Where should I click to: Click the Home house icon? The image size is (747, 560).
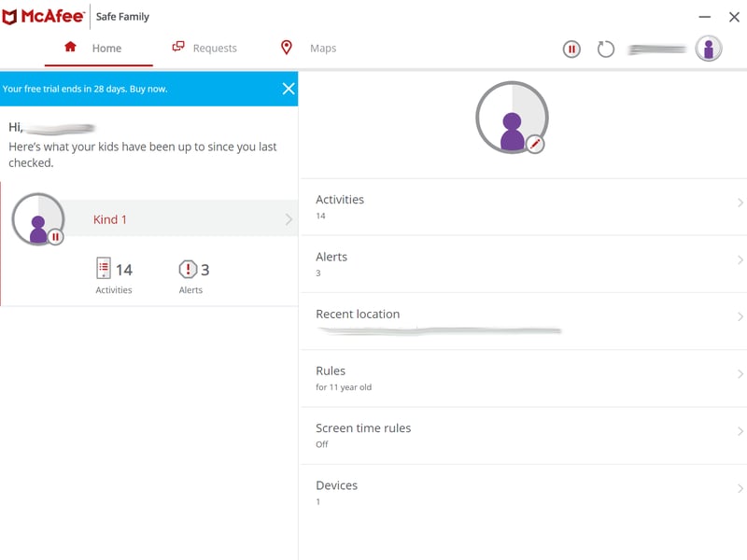click(x=71, y=47)
